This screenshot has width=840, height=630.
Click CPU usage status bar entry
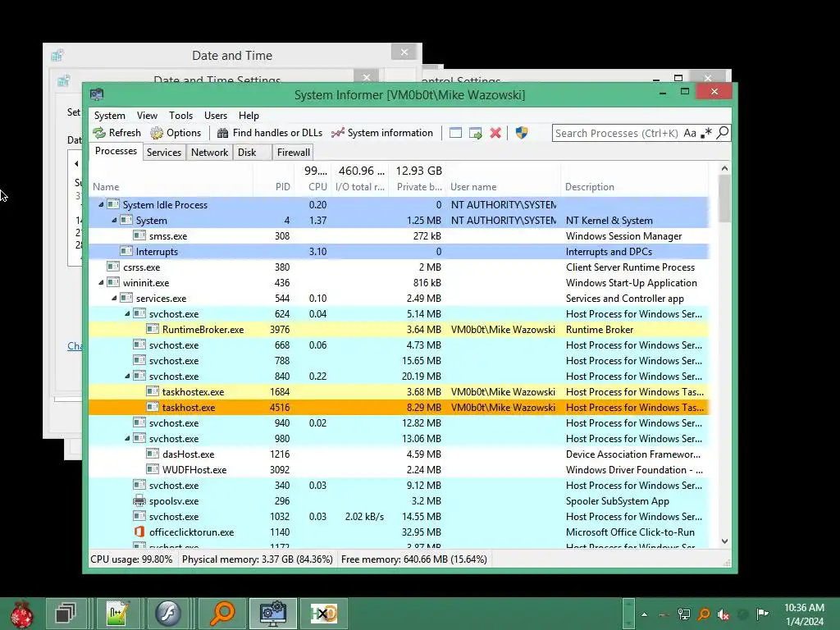pyautogui.click(x=131, y=559)
